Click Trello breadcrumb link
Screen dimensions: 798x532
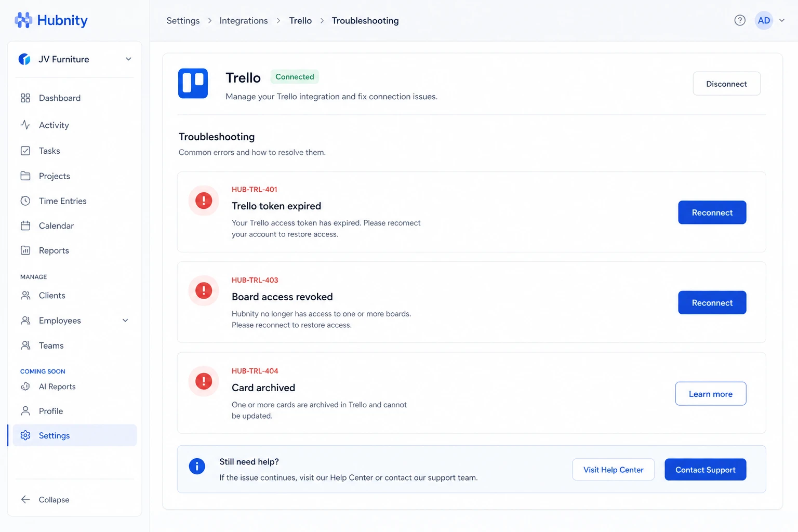(300, 21)
